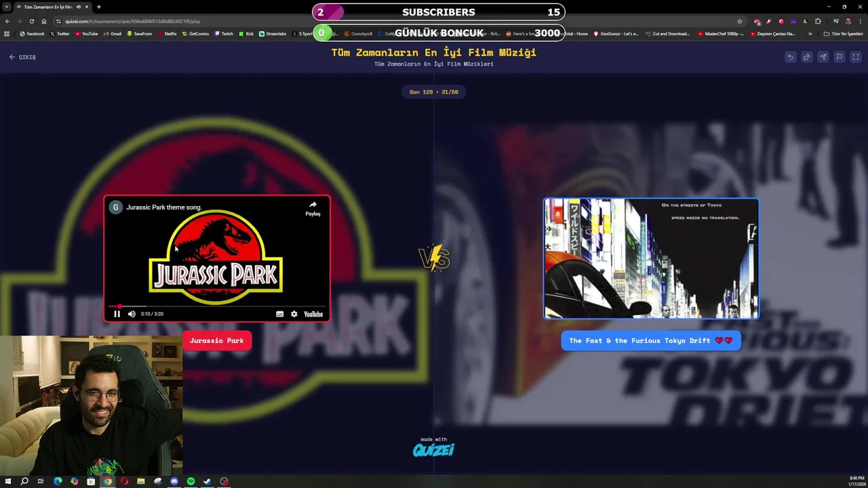Open the Cut and Download bookmark
Screen dimensions: 868x488
point(667,34)
